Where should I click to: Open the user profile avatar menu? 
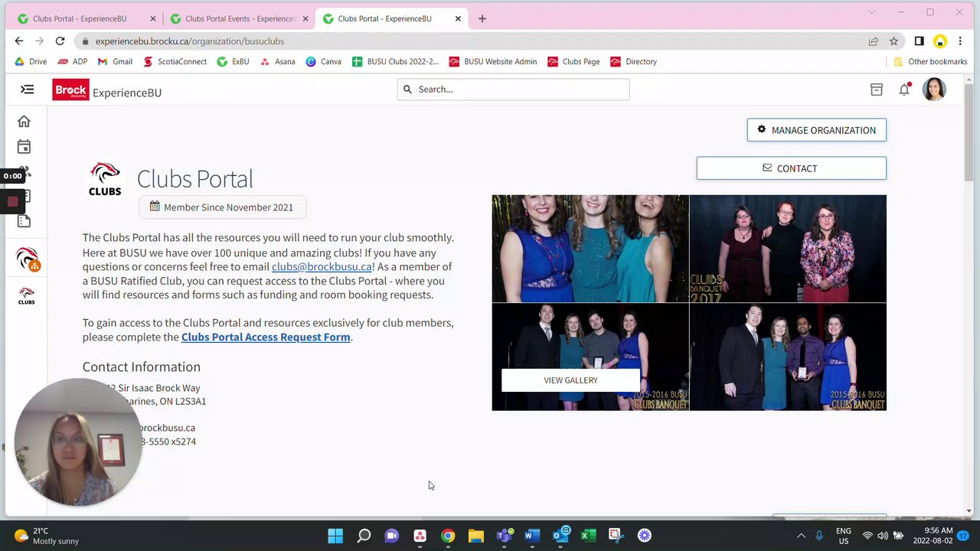coord(934,90)
